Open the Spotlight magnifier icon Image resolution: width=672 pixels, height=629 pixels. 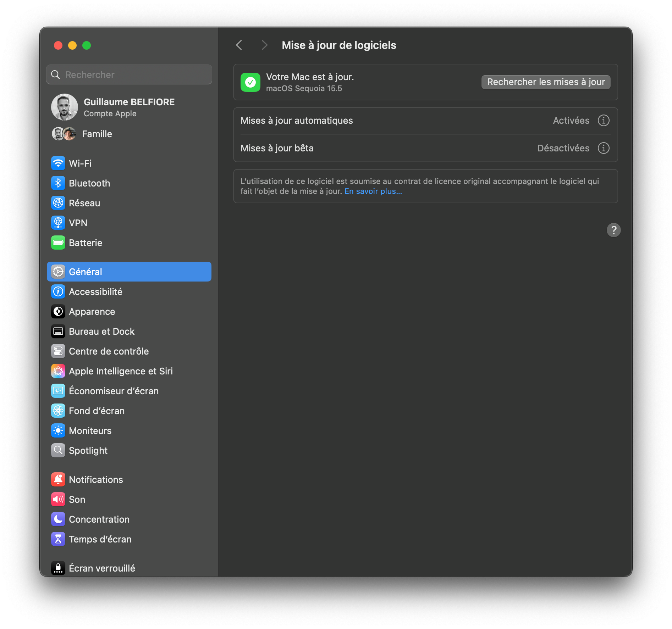[x=58, y=450]
